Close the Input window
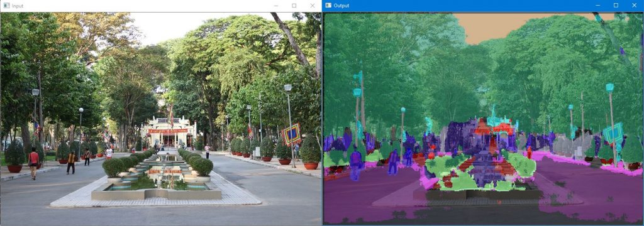The width and height of the screenshot is (644, 226). coord(313,6)
